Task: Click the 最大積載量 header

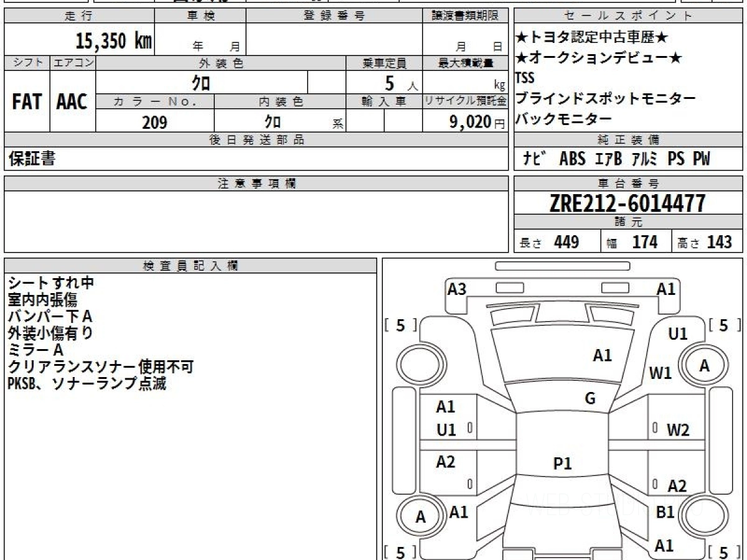Action: point(466,63)
